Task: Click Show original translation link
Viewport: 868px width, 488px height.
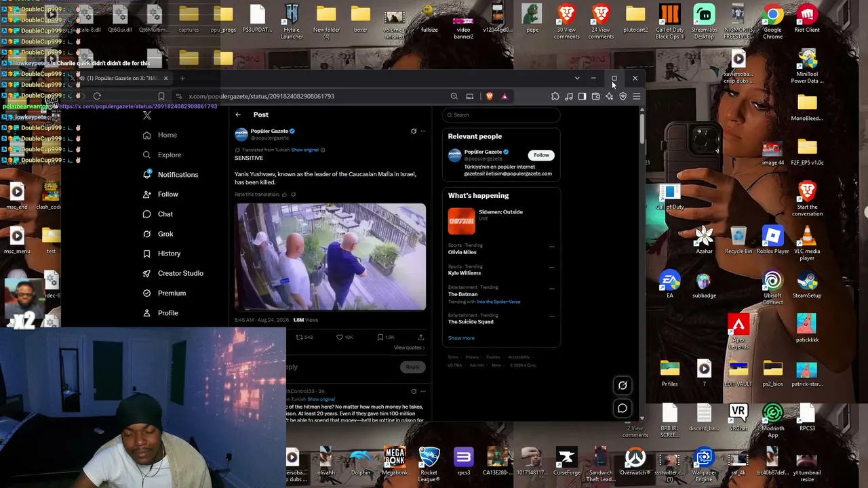Action: [x=305, y=150]
